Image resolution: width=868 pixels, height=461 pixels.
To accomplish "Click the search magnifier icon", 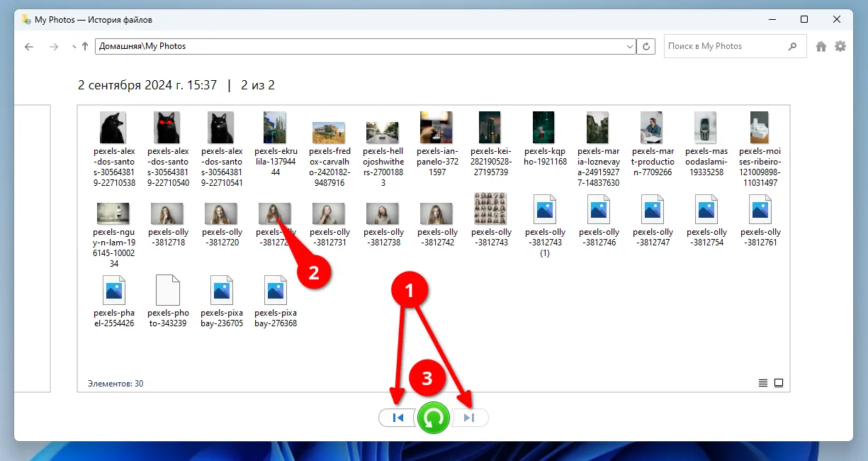I will point(793,47).
